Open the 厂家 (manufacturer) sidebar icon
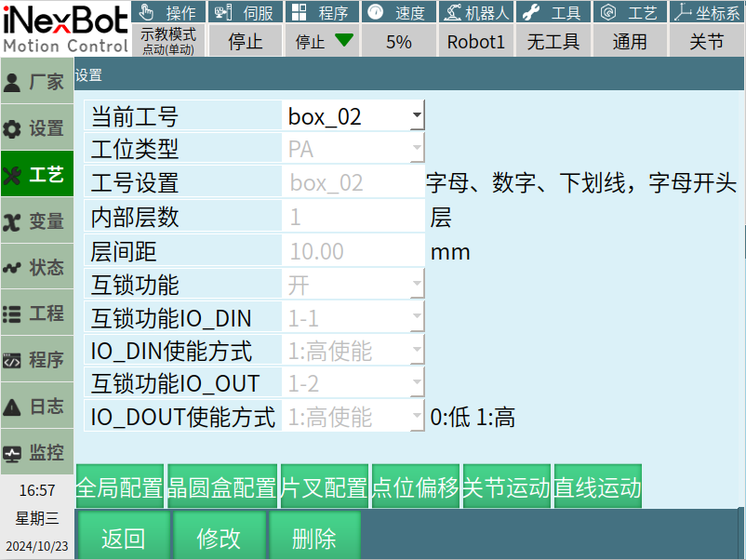746x560 pixels. [13, 82]
